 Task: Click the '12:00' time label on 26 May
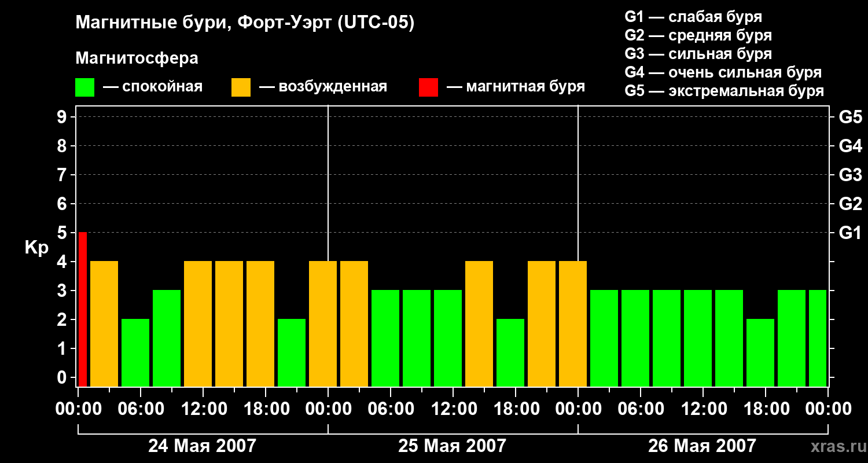(703, 409)
